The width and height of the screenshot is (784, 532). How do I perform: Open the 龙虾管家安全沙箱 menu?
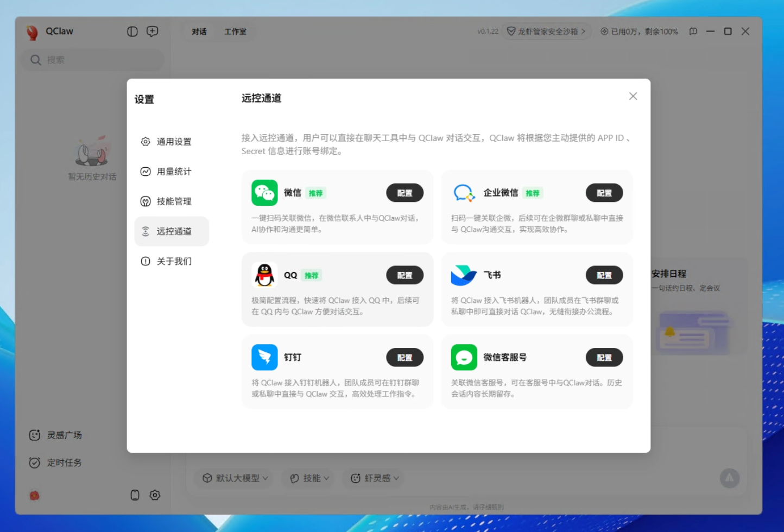546,31
